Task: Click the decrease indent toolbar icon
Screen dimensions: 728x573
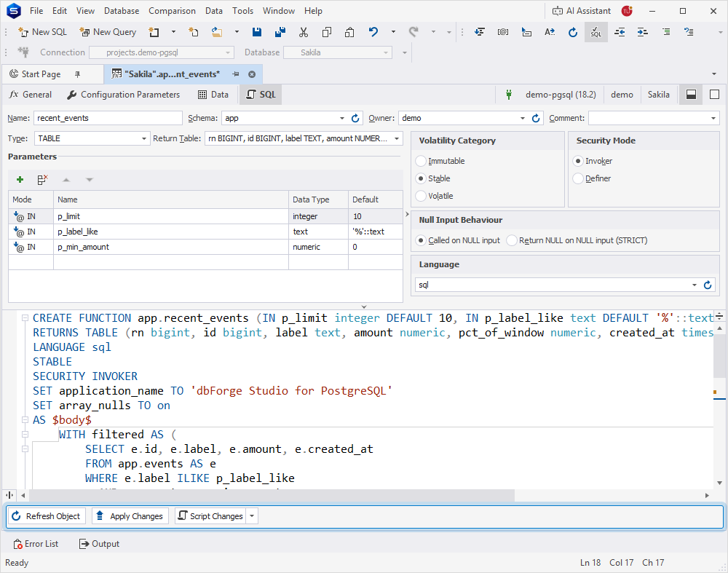Action: click(x=620, y=32)
